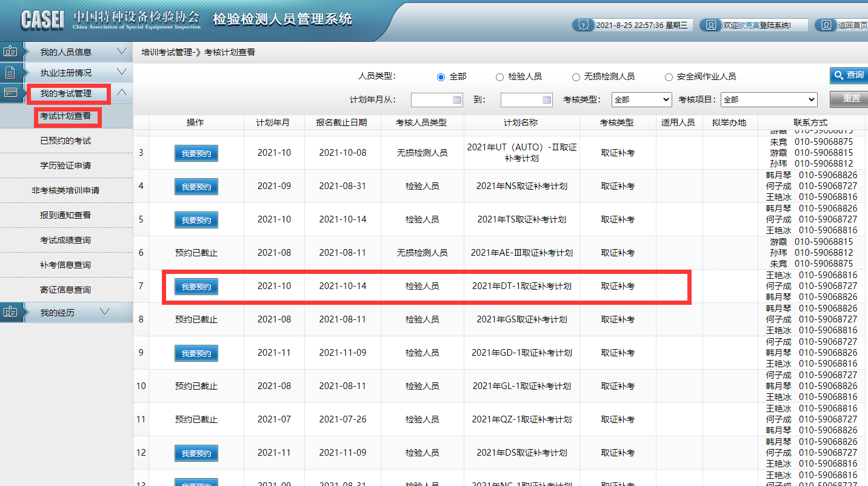Select the 检验人员 radio button
This screenshot has height=486, width=868.
pos(499,77)
